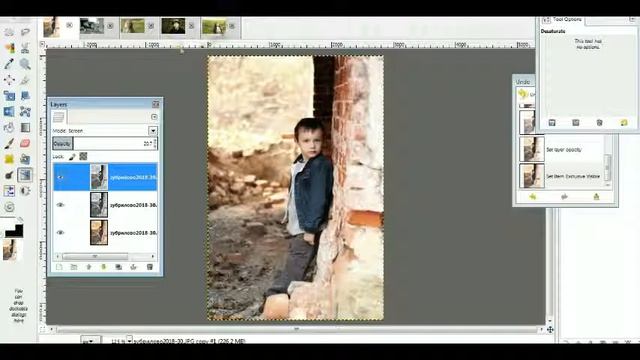Click the Redo arrow in Undo panel
Viewport: 640px width, 360px height.
tap(564, 197)
